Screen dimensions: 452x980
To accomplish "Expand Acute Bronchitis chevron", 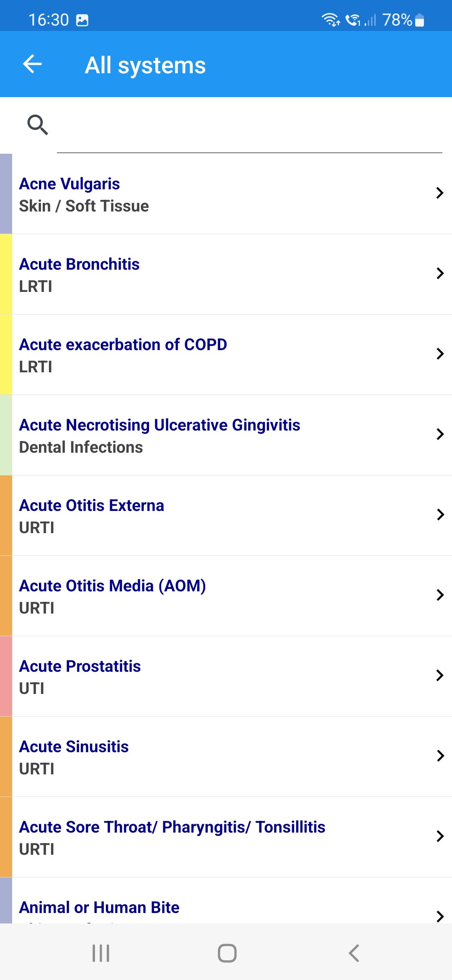I will pyautogui.click(x=439, y=273).
